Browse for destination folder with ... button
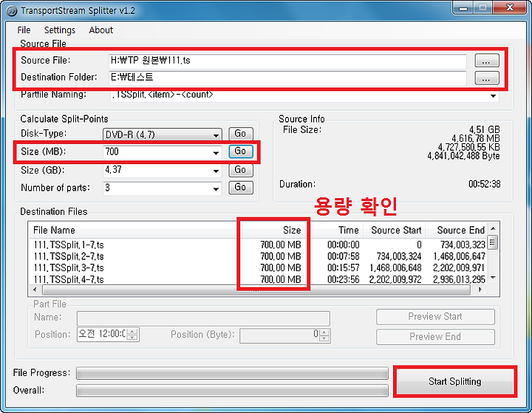 (x=486, y=78)
